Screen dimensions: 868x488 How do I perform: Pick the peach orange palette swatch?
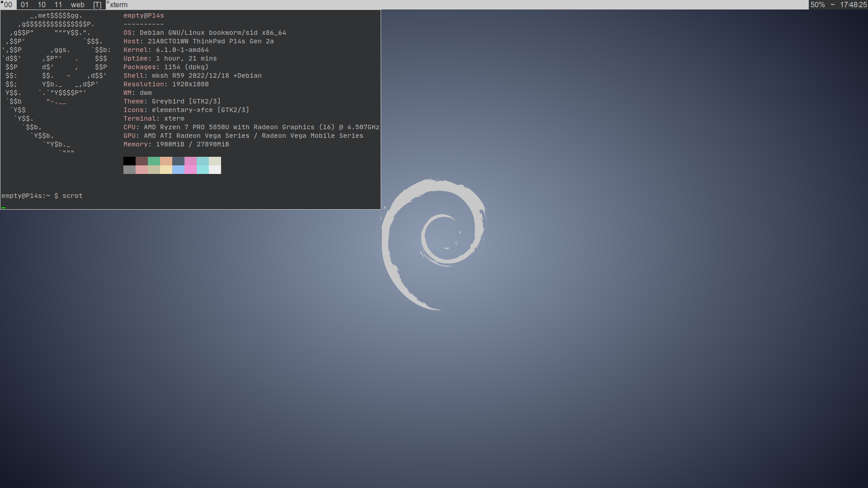(x=166, y=161)
